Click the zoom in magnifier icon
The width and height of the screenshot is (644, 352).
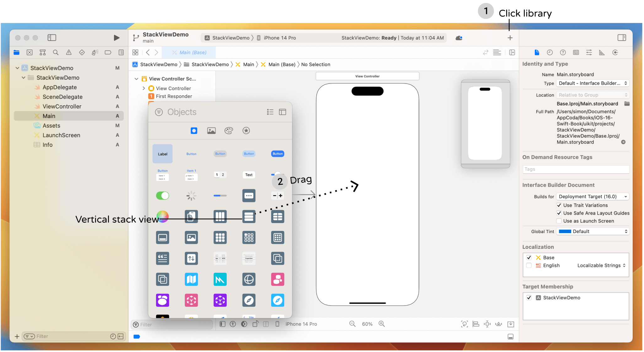(x=381, y=324)
